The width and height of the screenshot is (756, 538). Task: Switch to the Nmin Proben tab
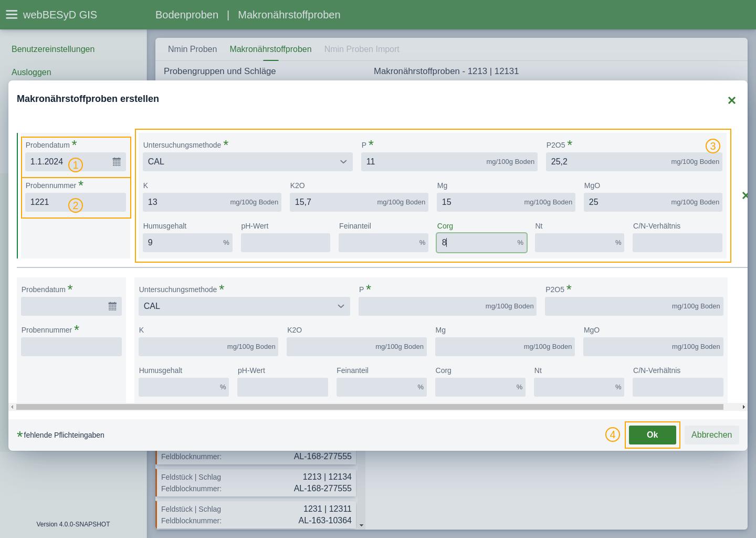(x=192, y=49)
